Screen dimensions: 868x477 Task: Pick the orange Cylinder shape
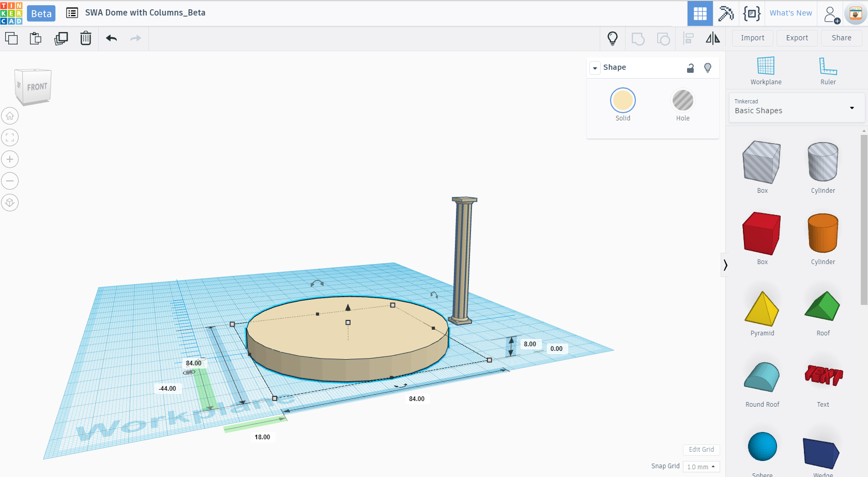click(823, 234)
